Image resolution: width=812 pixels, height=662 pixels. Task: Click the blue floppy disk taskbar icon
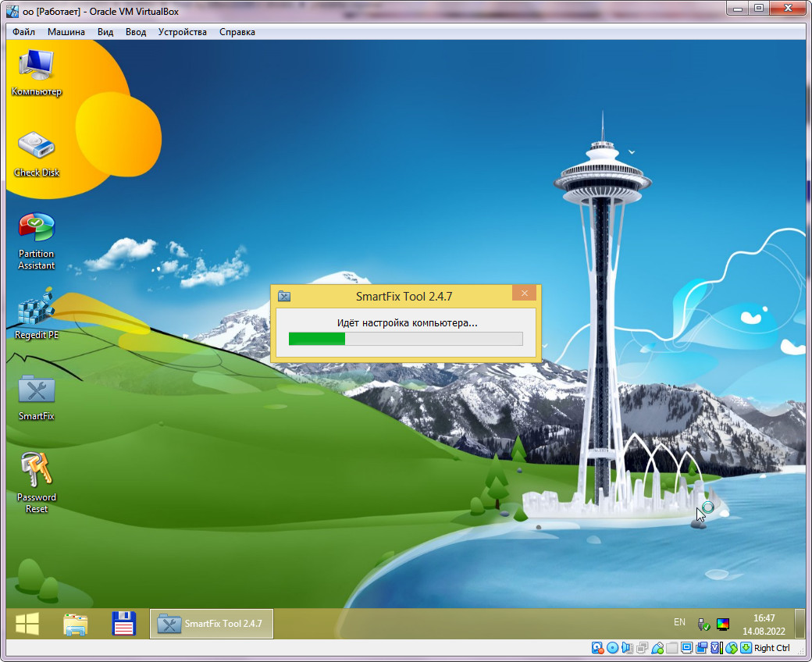pyautogui.click(x=124, y=624)
